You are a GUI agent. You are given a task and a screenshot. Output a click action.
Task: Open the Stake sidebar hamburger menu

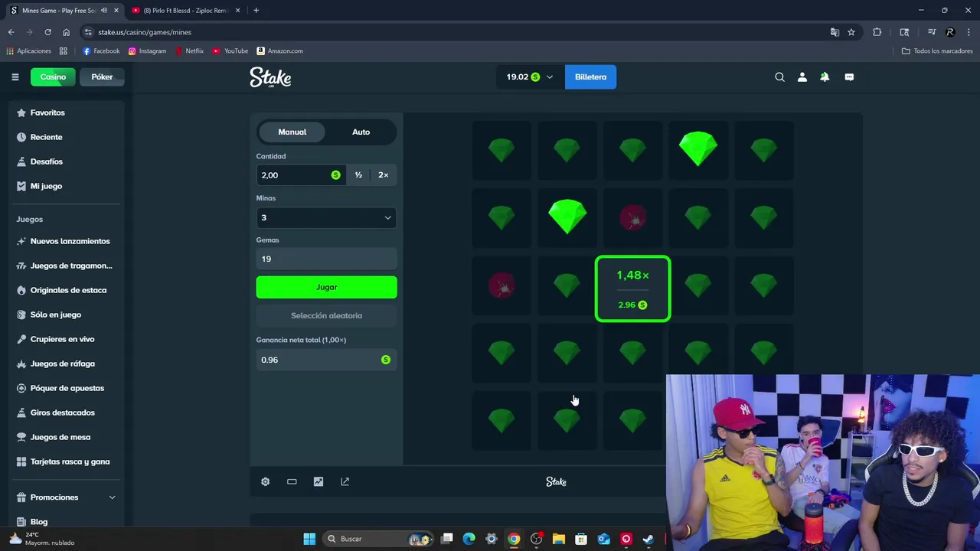click(x=15, y=77)
